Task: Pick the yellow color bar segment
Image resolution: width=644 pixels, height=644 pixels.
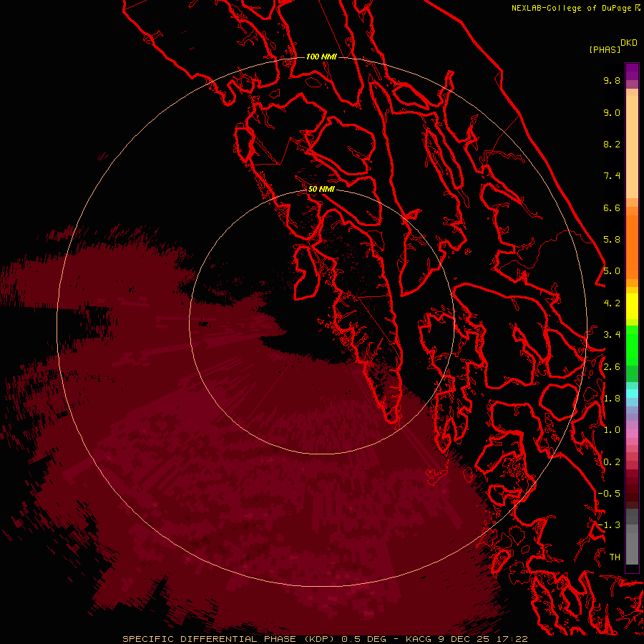Action: (632, 306)
